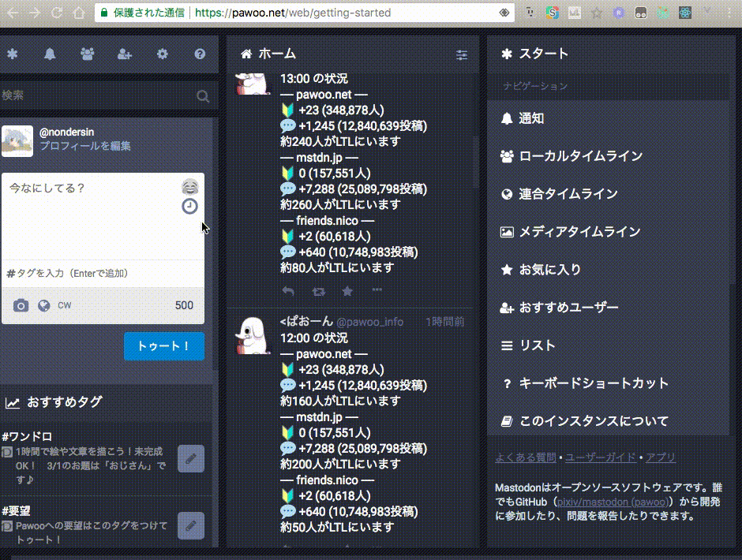This screenshot has height=560, width=742.
Task: Open the アプリ link
Action: pyautogui.click(x=661, y=457)
